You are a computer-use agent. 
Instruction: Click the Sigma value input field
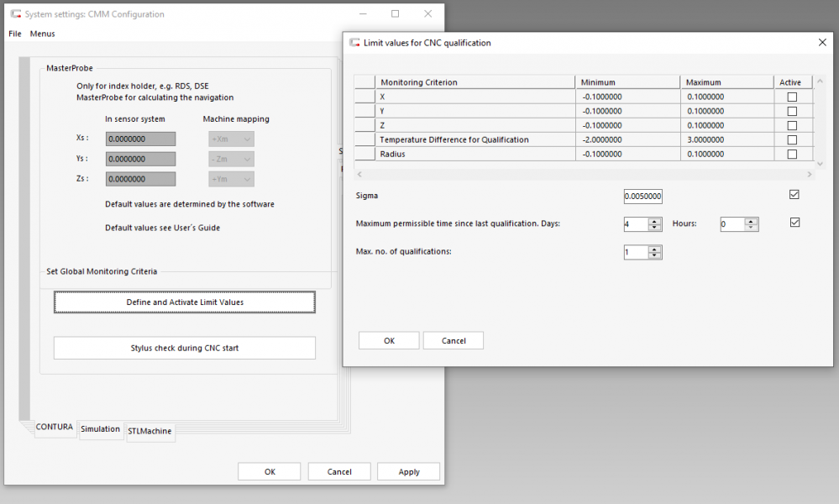coord(642,197)
